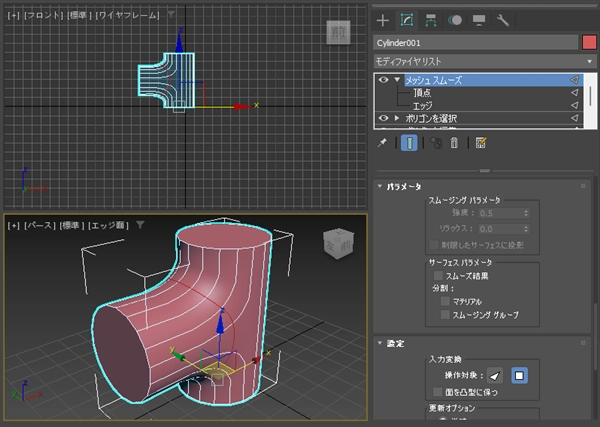The width and height of the screenshot is (600, 427).
Task: Click the 強度 value field
Action: (x=499, y=213)
